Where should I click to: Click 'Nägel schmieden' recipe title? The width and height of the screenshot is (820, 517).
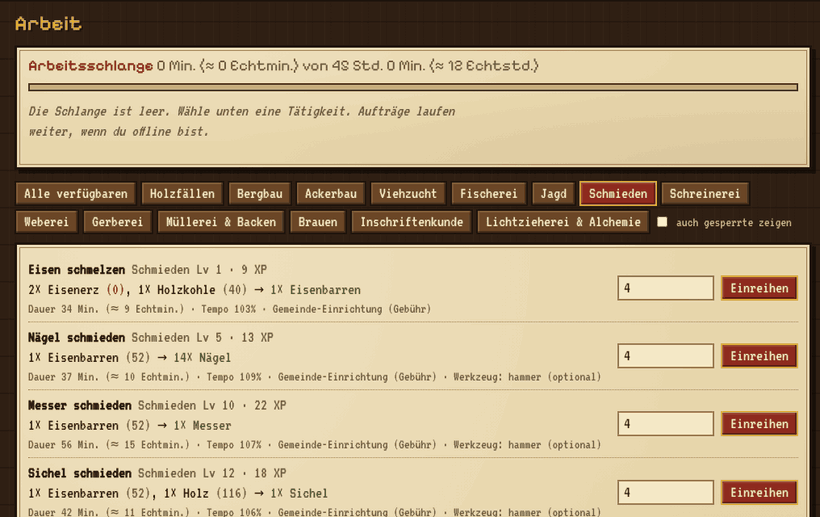click(76, 338)
